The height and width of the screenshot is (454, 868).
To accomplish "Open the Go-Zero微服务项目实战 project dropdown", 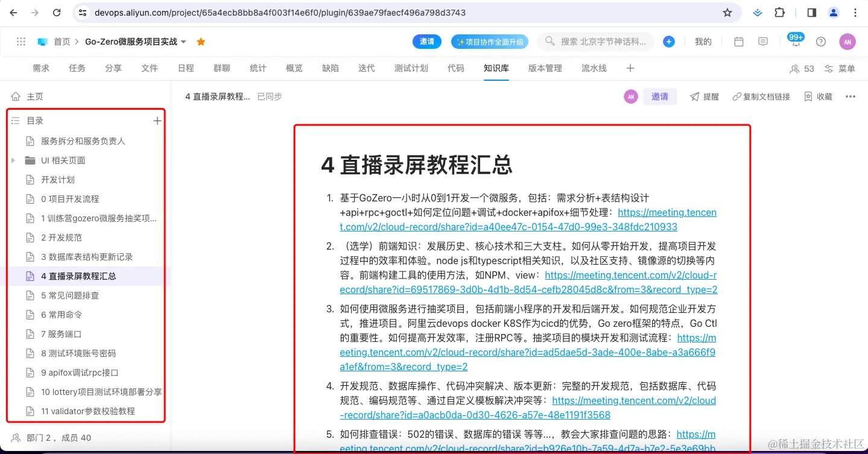I will coord(136,42).
